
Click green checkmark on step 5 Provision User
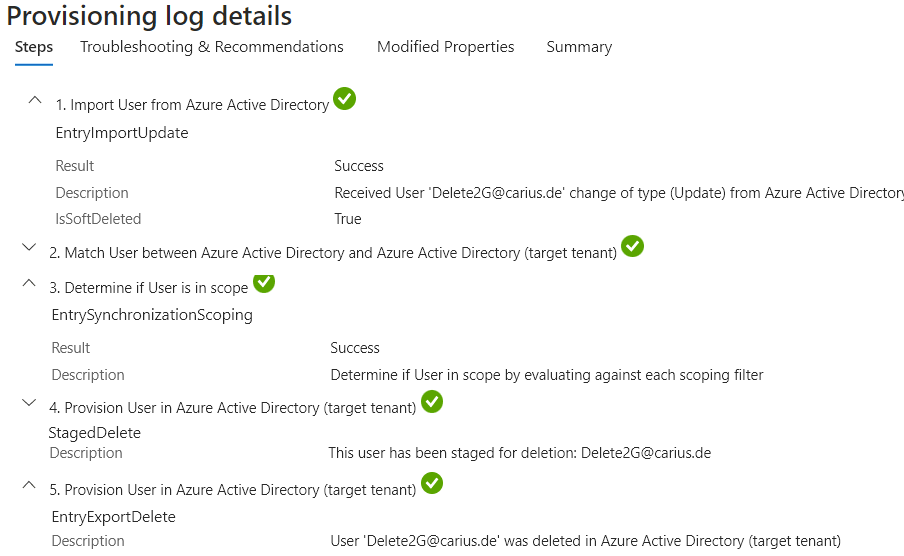432,483
